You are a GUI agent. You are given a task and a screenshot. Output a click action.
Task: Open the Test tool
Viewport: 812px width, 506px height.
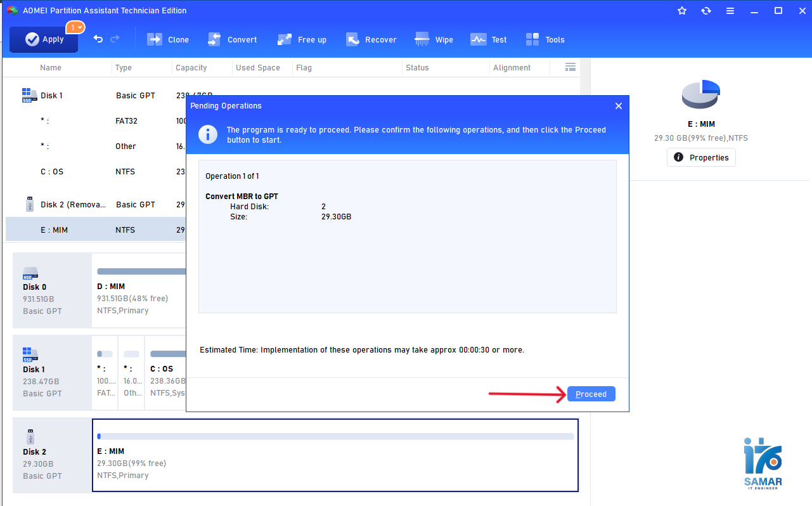coord(488,39)
